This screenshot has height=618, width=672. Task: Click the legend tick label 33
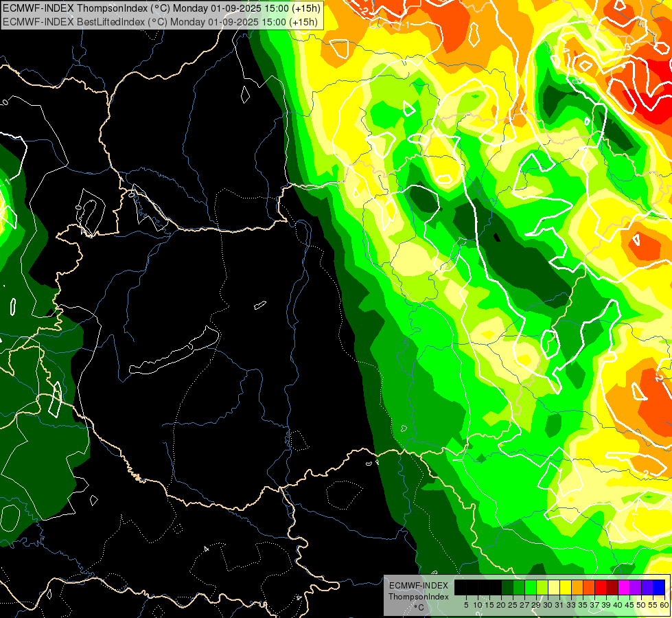[571, 605]
